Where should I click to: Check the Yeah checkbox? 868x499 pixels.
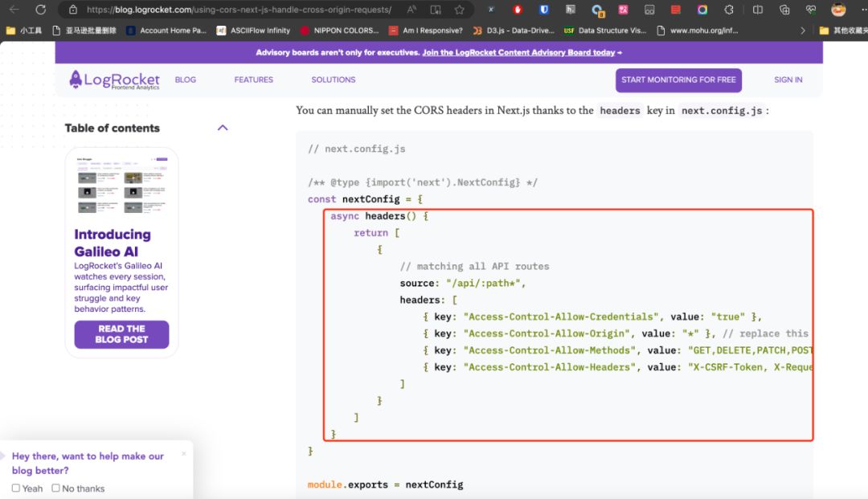16,488
